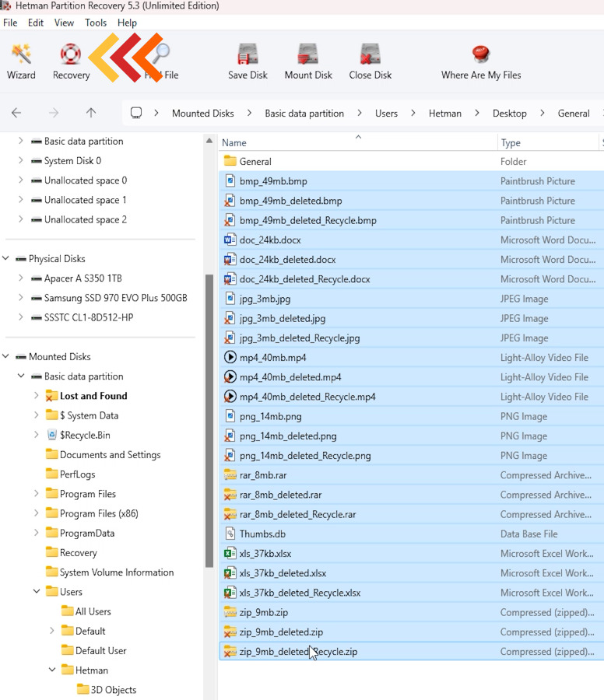
Task: Open the View menu
Action: [64, 23]
